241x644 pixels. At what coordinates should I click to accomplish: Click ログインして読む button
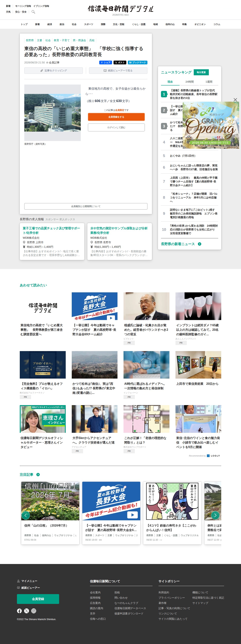(116, 127)
